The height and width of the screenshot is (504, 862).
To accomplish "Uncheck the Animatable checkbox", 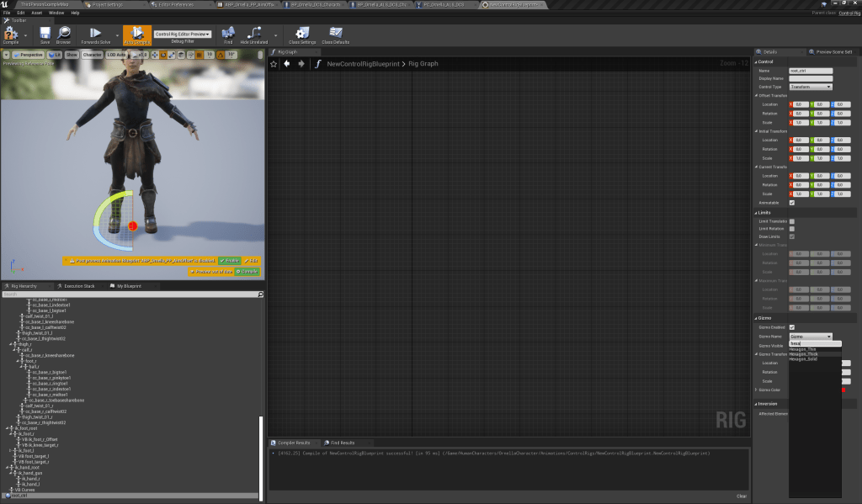I will coord(791,203).
